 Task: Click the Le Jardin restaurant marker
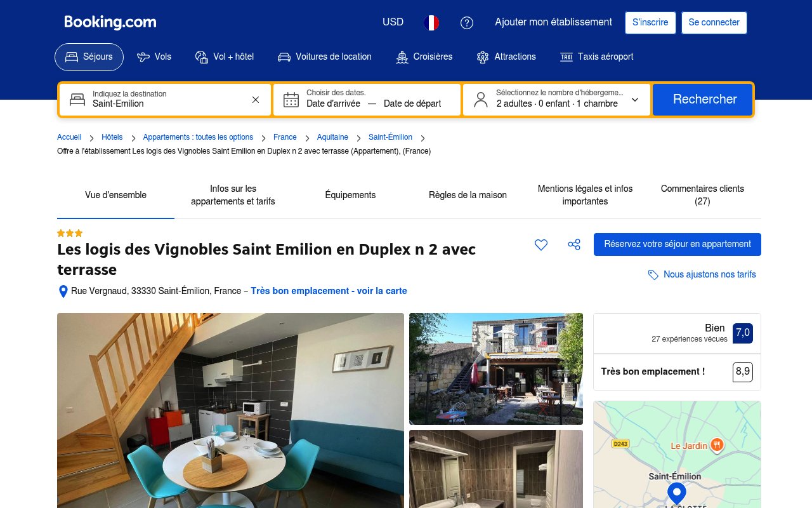[x=717, y=445]
